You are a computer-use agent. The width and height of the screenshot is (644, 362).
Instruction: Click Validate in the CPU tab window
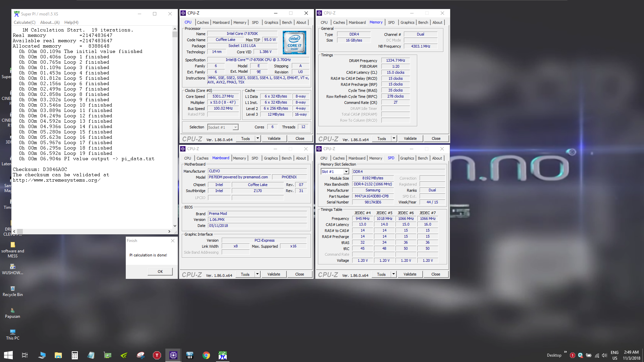[x=274, y=138]
